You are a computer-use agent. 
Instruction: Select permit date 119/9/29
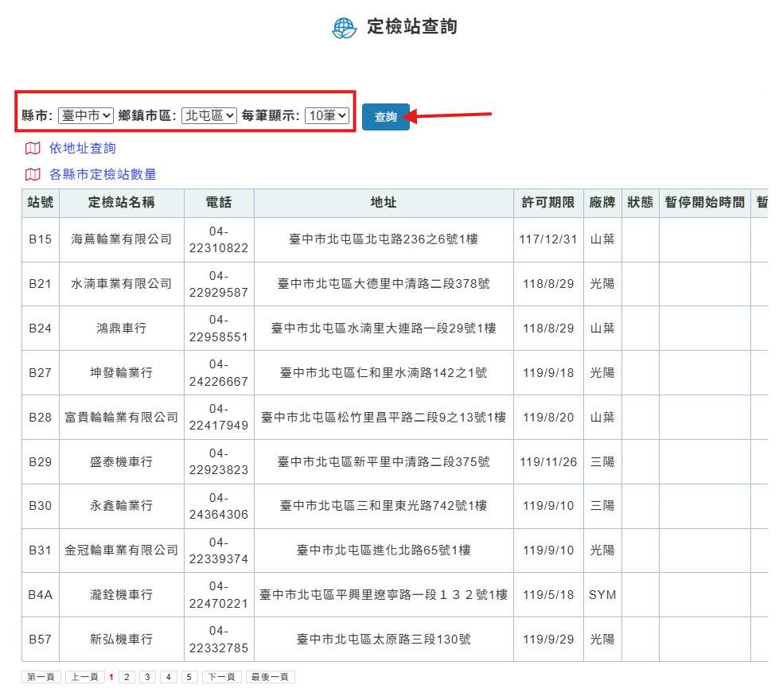[548, 639]
